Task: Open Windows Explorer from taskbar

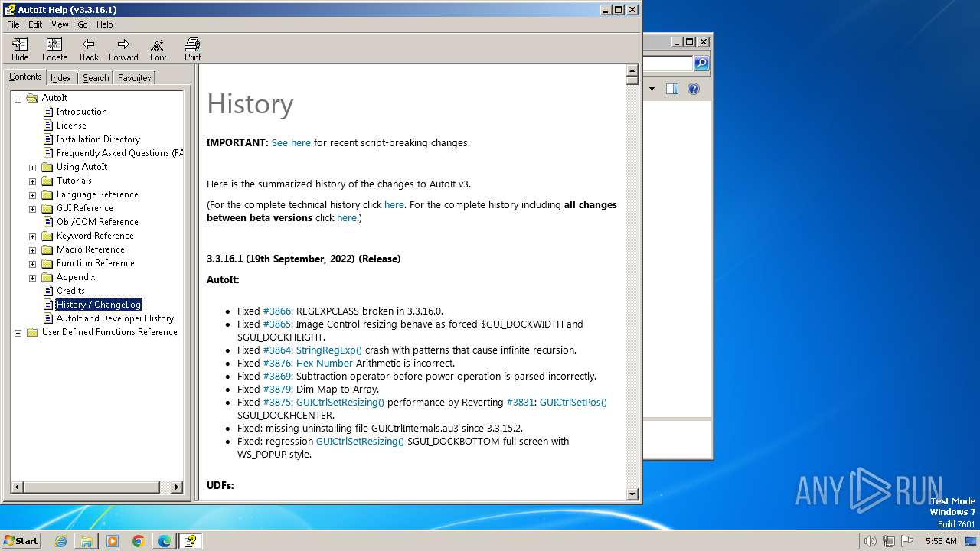Action: point(87,541)
